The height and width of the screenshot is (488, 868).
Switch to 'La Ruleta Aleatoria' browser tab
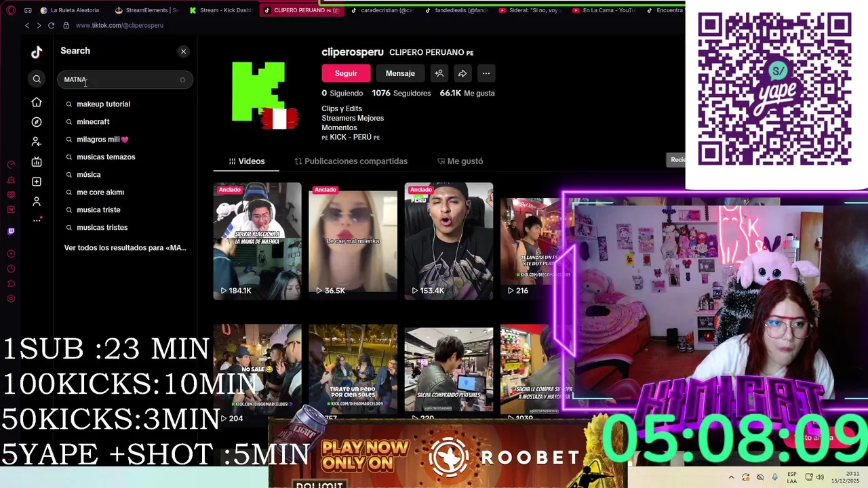(x=70, y=10)
